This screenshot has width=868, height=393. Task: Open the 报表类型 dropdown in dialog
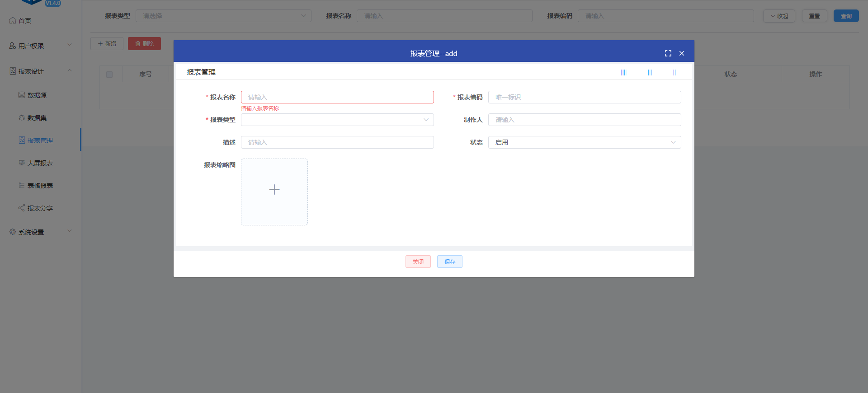tap(337, 120)
